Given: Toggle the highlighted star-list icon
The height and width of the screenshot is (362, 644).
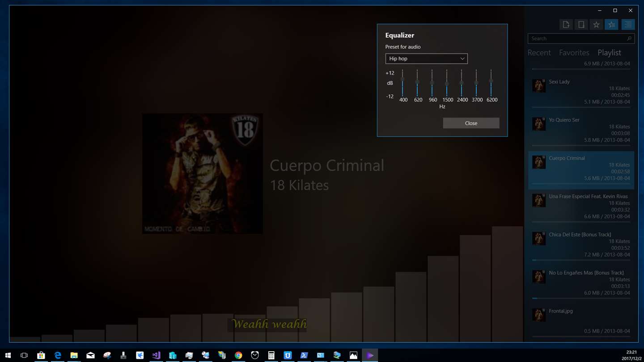Looking at the screenshot, I should [x=611, y=25].
